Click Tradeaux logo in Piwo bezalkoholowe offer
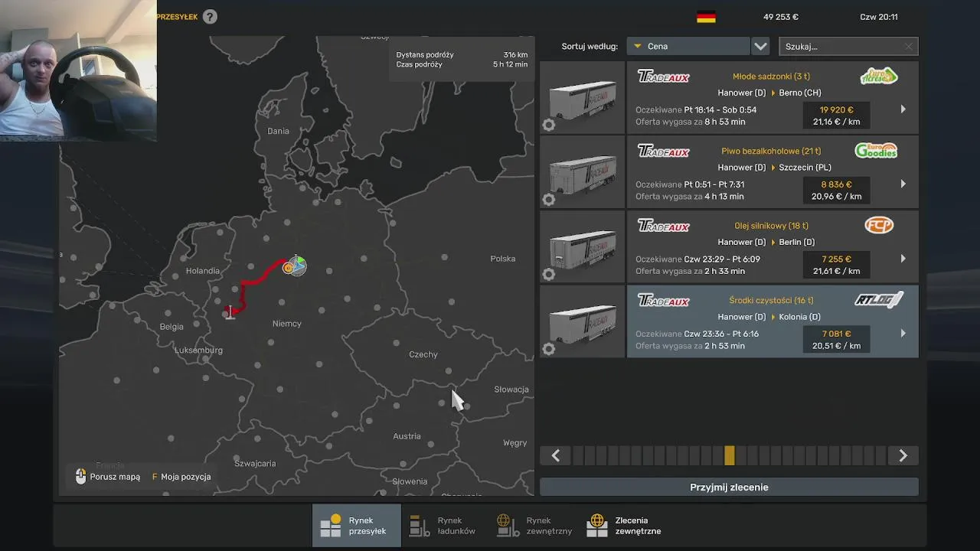Image resolution: width=980 pixels, height=551 pixels. click(x=664, y=152)
